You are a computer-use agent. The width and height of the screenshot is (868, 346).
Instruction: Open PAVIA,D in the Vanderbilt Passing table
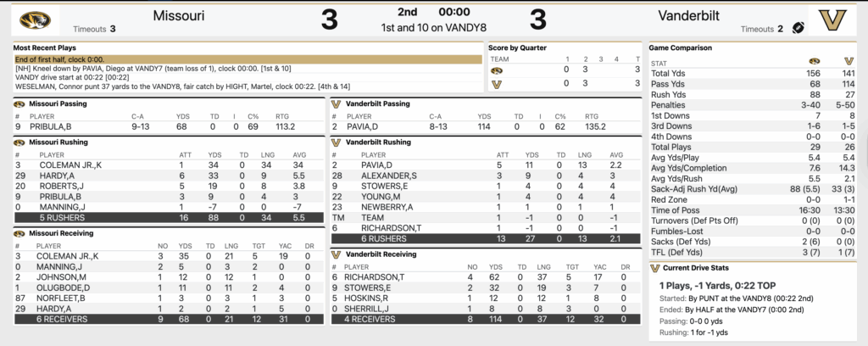tap(368, 126)
